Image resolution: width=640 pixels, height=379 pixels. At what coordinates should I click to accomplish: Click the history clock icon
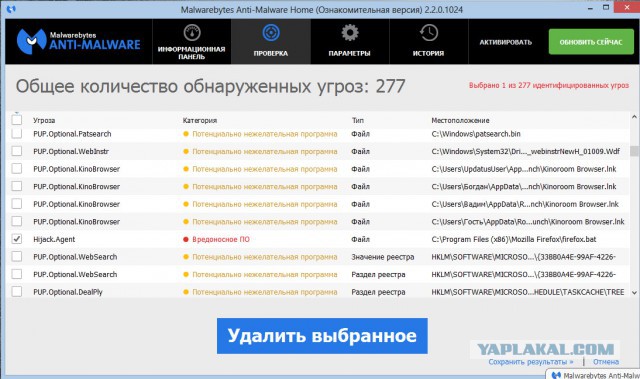[429, 33]
